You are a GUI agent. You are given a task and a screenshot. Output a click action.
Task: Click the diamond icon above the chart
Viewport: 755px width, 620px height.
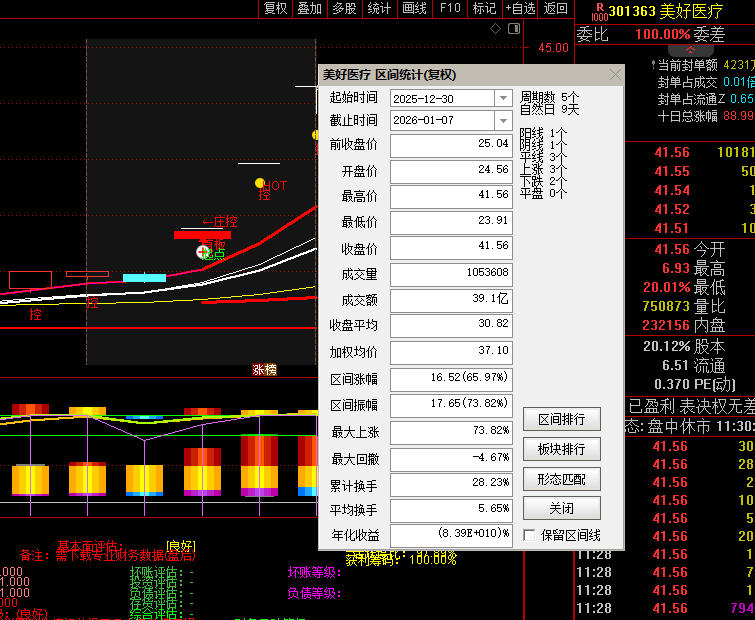click(496, 29)
